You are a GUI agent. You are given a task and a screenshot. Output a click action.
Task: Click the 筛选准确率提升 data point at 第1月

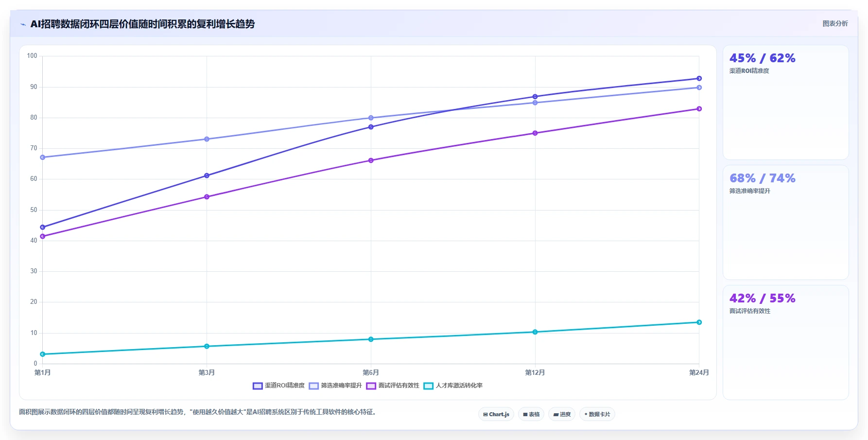coord(43,158)
